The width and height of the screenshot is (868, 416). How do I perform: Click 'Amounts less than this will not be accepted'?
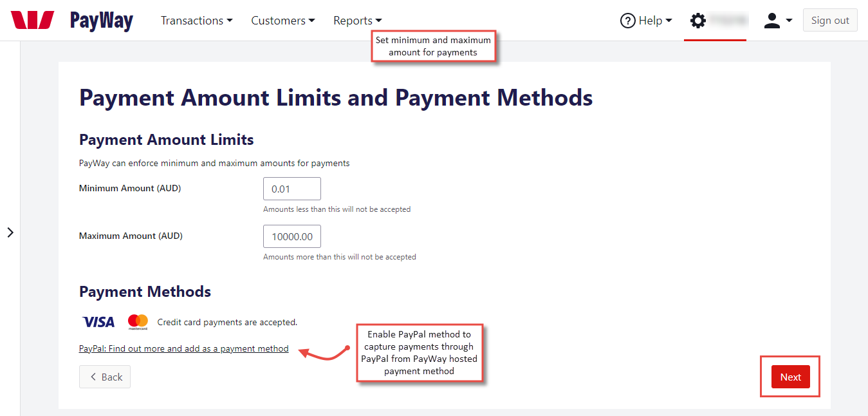pos(337,209)
